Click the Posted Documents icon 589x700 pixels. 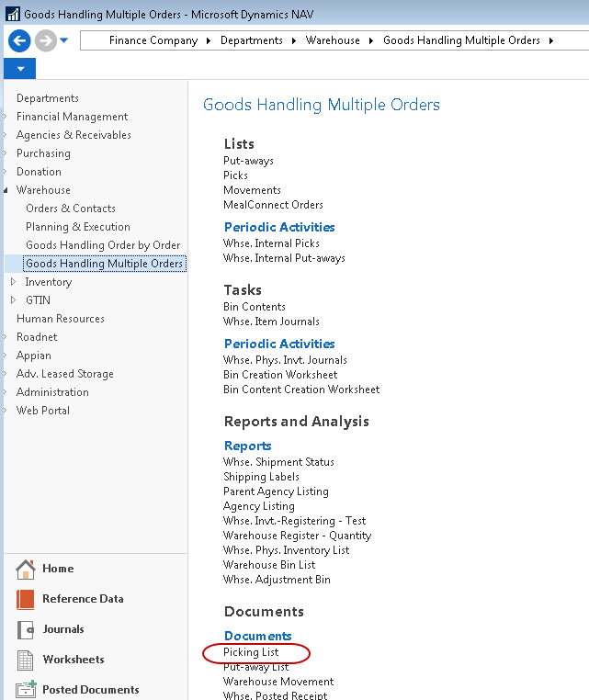26,690
